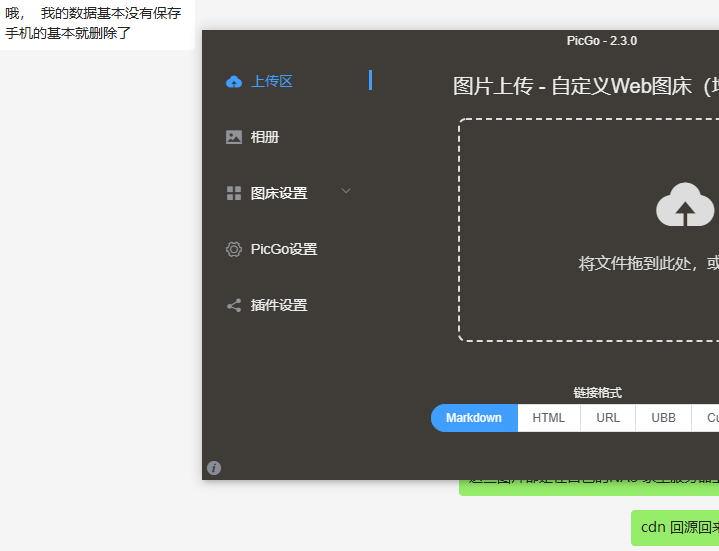Open the 插件设置 text label
Screen dimensions: 719x551
[279, 305]
